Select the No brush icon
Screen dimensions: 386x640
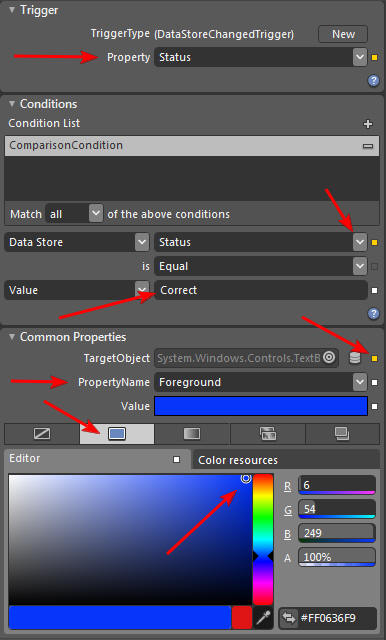pos(42,433)
